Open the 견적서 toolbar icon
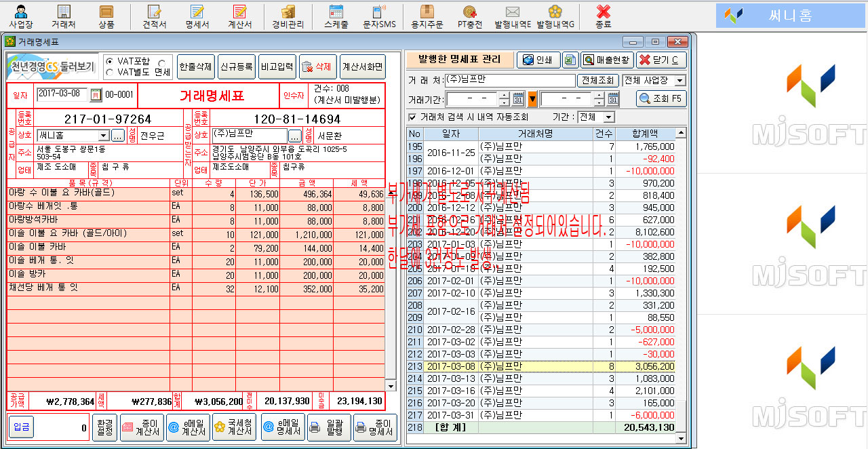Viewport: 868px width, 449px height. click(x=155, y=16)
